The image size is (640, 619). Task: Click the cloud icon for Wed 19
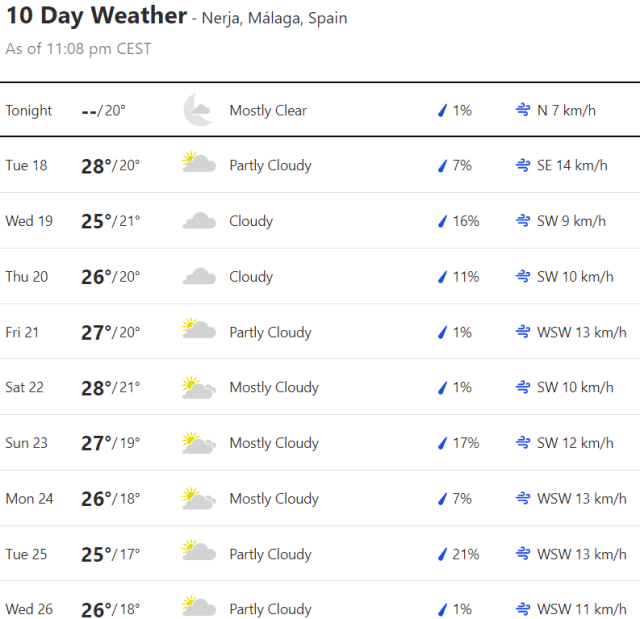click(x=199, y=221)
